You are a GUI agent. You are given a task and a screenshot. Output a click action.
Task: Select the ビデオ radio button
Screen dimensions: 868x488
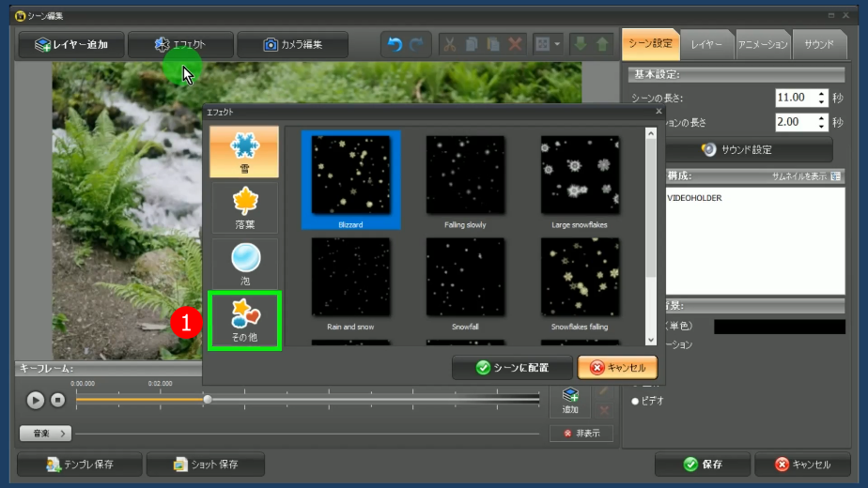(x=636, y=401)
